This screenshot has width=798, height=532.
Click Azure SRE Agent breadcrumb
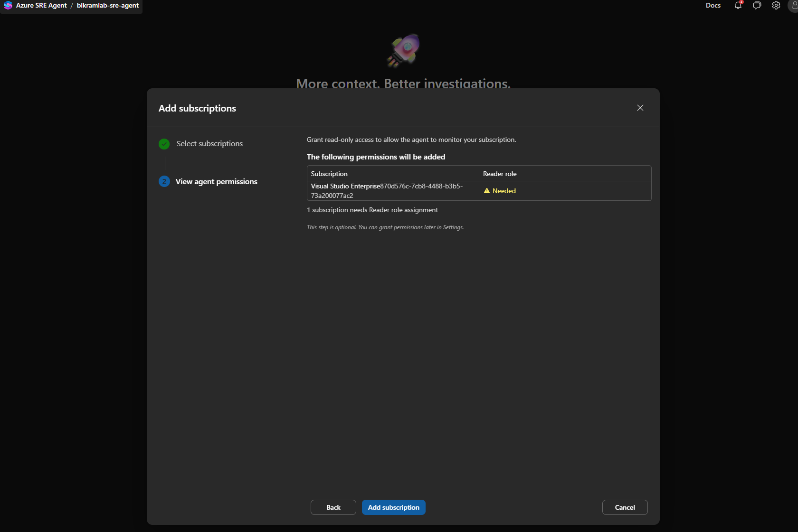(41, 5)
